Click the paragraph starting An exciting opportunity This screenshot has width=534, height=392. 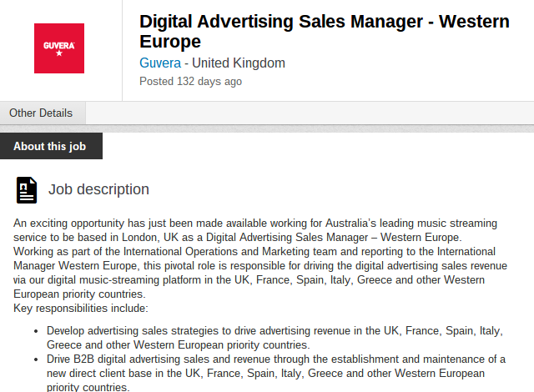255,230
